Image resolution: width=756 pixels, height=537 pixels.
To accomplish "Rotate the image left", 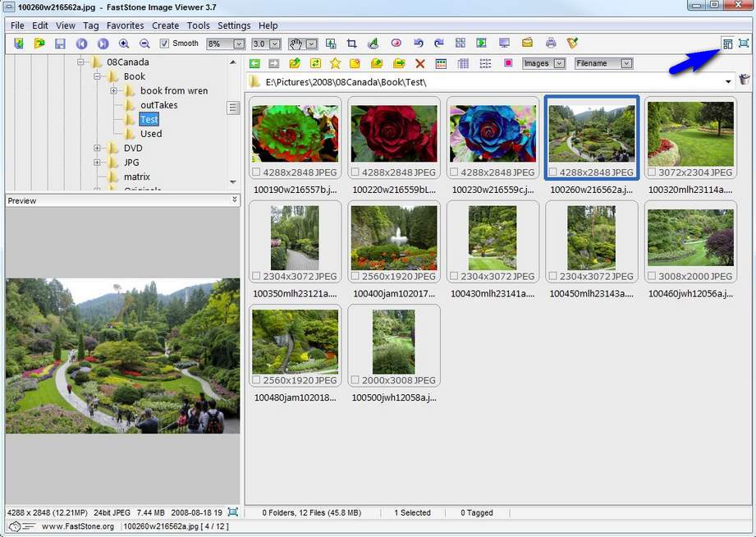I will click(418, 43).
